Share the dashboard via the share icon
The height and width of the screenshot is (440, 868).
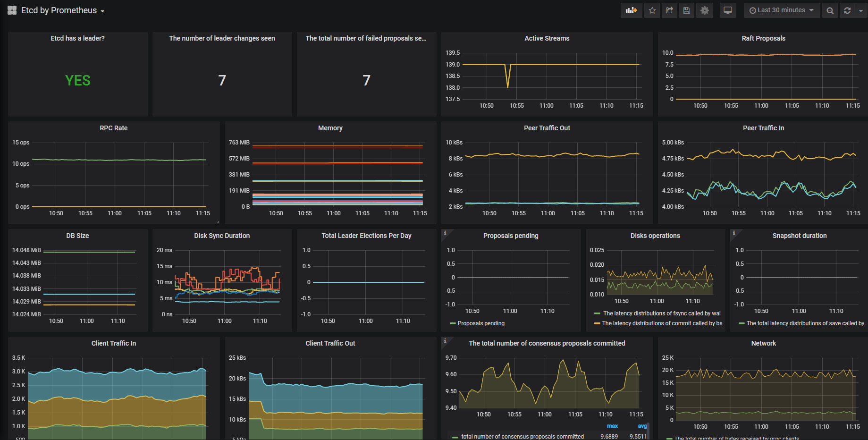[669, 10]
